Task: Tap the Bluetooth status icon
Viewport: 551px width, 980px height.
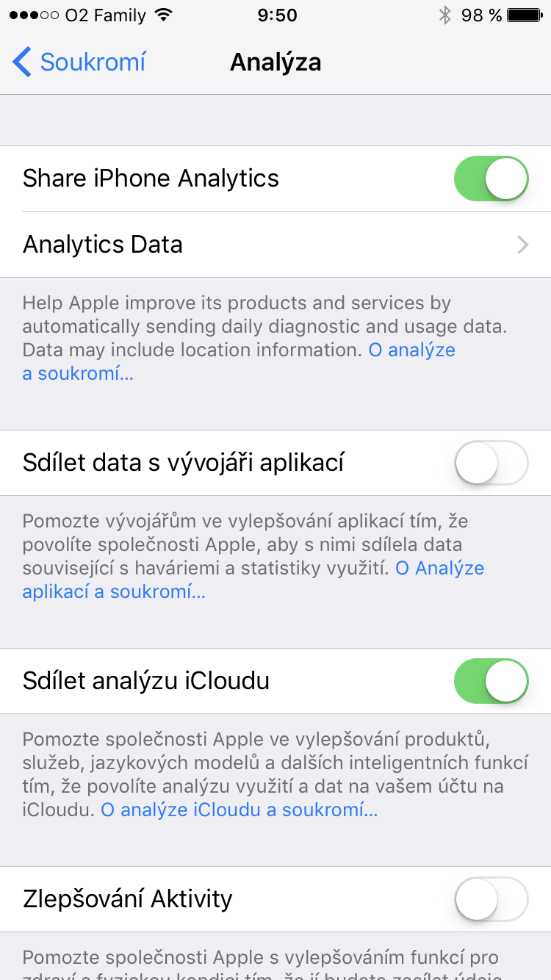Action: pos(444,15)
